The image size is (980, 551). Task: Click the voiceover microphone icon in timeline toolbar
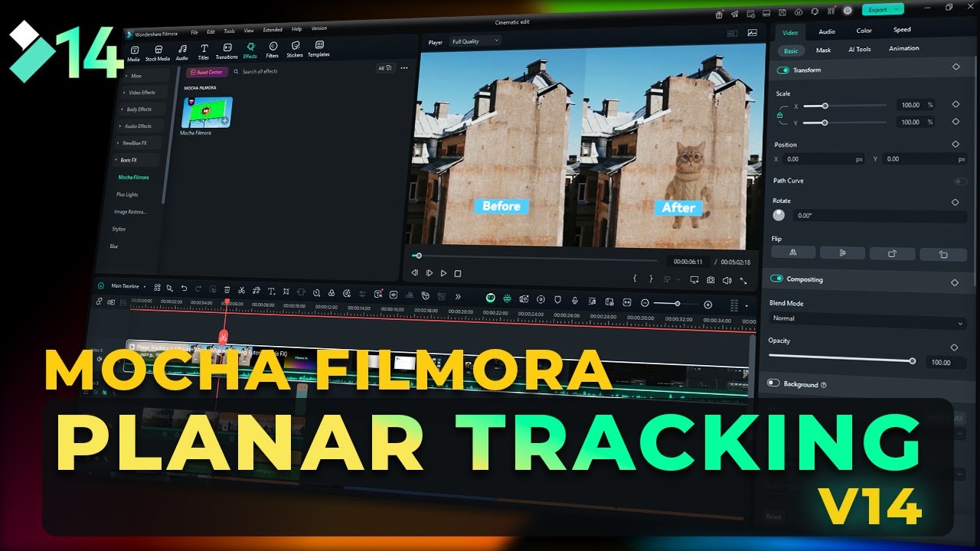pyautogui.click(x=574, y=299)
